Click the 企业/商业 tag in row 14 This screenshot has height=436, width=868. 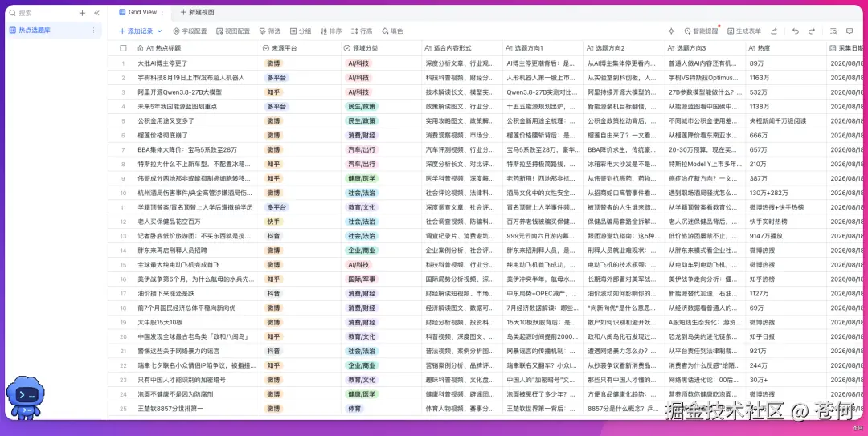[362, 250]
